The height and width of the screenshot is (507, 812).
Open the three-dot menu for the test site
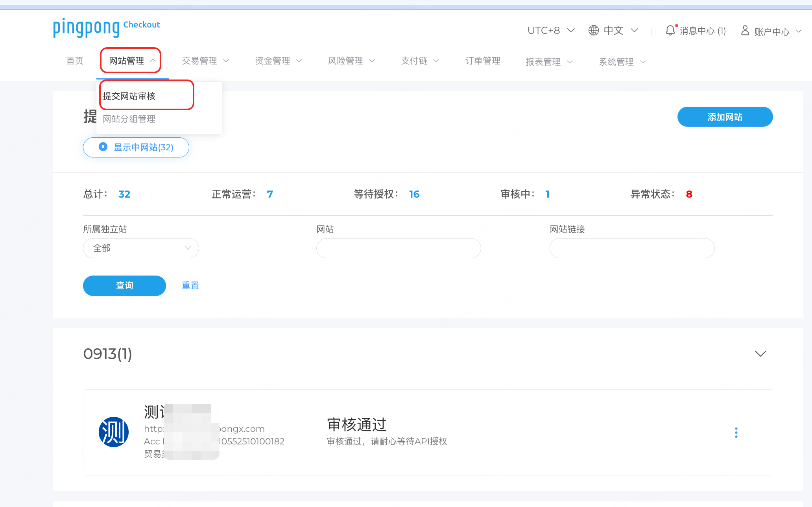[736, 433]
